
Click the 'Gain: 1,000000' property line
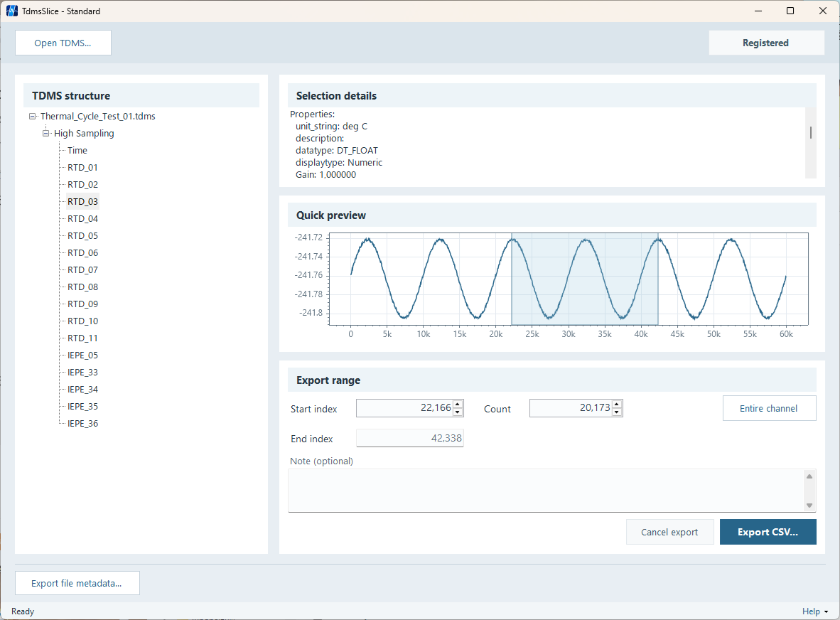[325, 175]
